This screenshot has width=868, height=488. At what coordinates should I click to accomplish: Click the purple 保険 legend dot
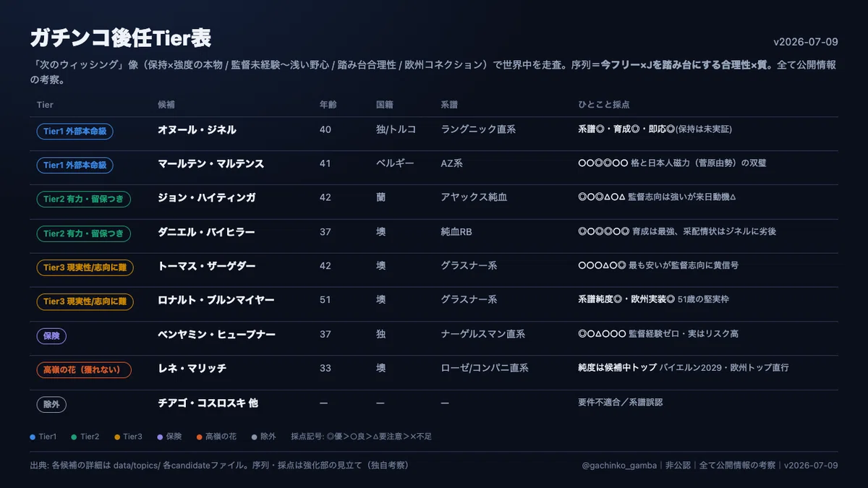tap(159, 437)
